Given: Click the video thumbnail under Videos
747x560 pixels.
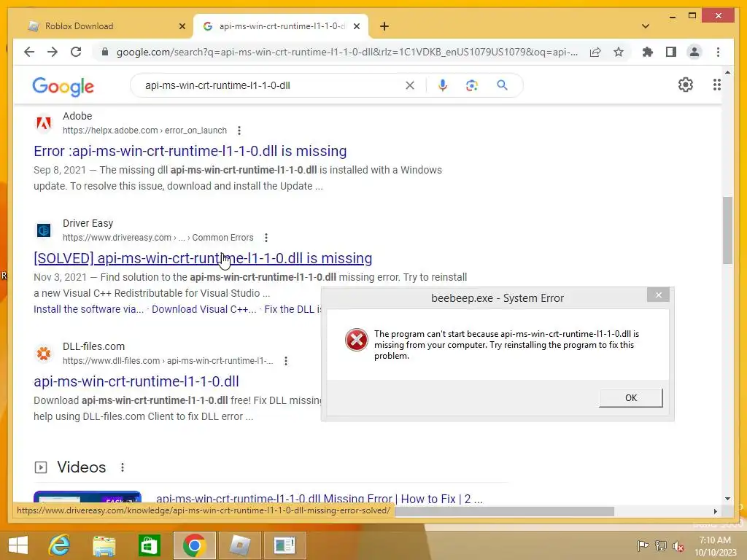Looking at the screenshot, I should tap(88, 497).
